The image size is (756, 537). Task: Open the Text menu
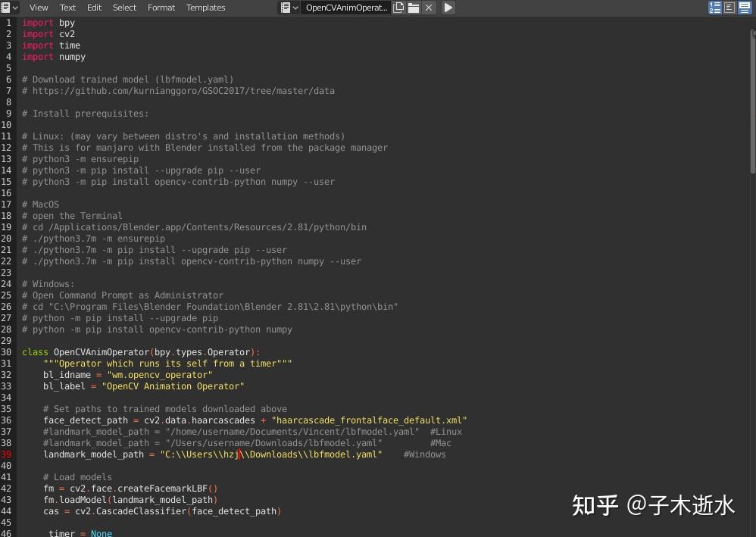pos(67,7)
